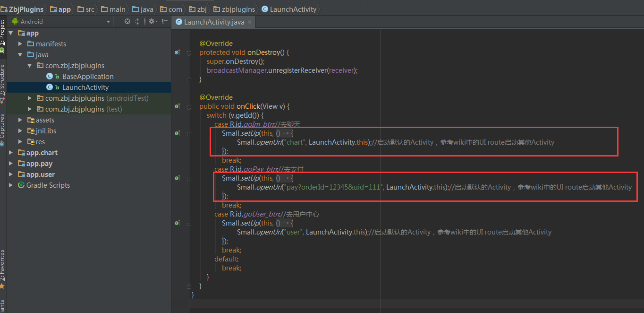Select the app.pay module in tree
The height and width of the screenshot is (313, 644).
coord(39,164)
